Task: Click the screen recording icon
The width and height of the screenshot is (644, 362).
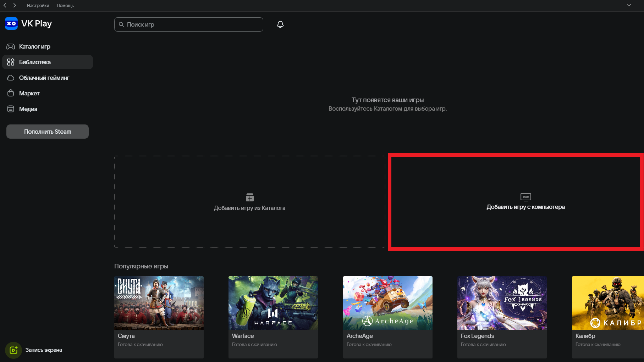Action: (13, 350)
